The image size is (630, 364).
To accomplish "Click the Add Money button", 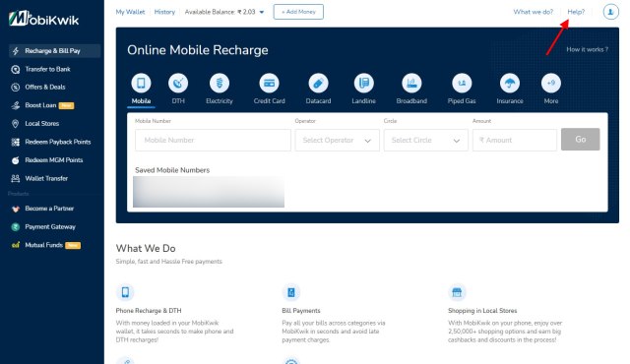I will (298, 12).
